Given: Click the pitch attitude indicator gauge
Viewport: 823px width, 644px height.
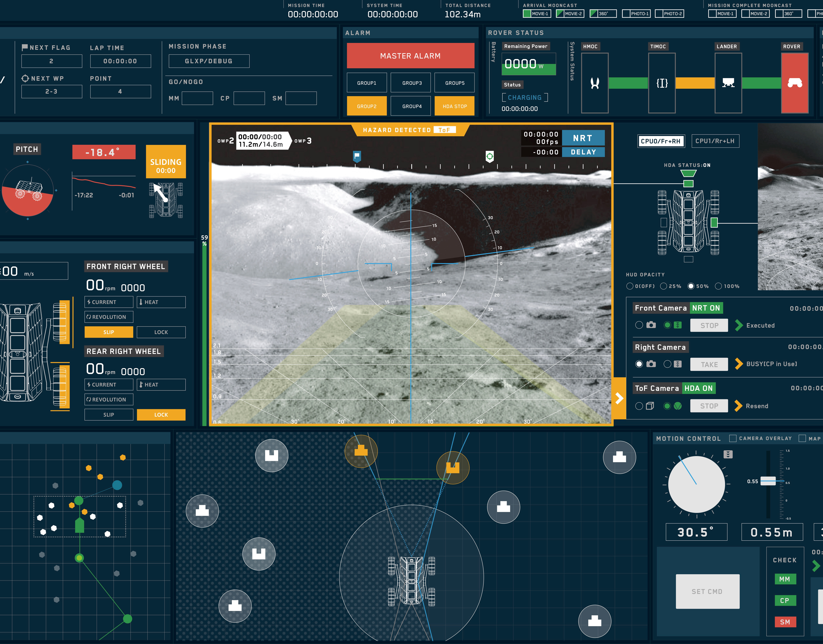Looking at the screenshot, I should pos(27,190).
